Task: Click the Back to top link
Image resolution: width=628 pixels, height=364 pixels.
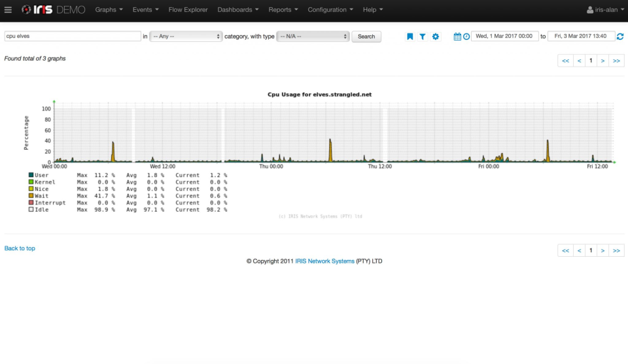Action: [20, 248]
